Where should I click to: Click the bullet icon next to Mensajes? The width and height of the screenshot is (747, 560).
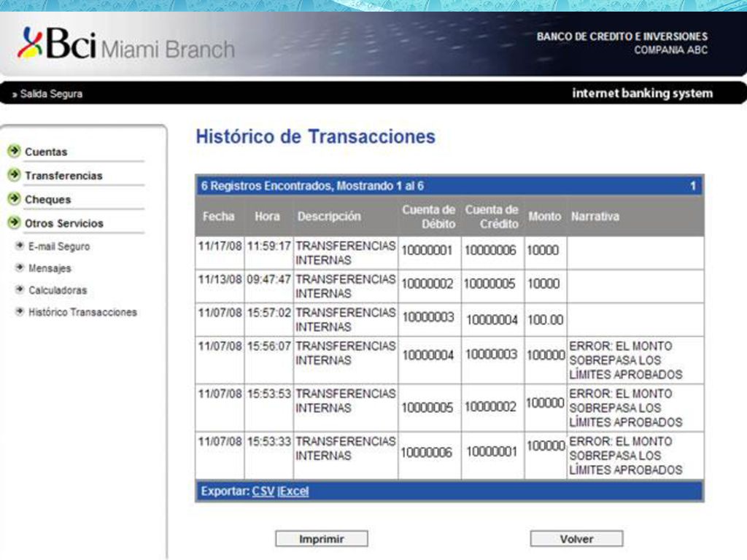coord(20,268)
